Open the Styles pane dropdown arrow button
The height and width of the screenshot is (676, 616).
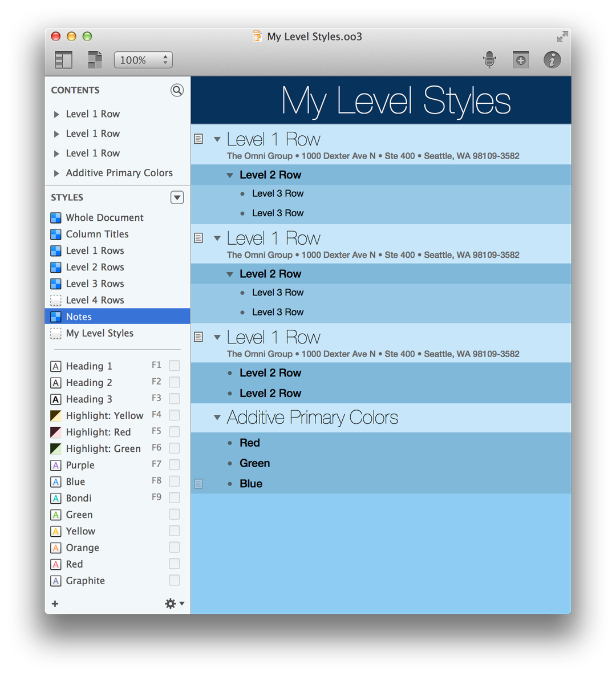pos(177,197)
